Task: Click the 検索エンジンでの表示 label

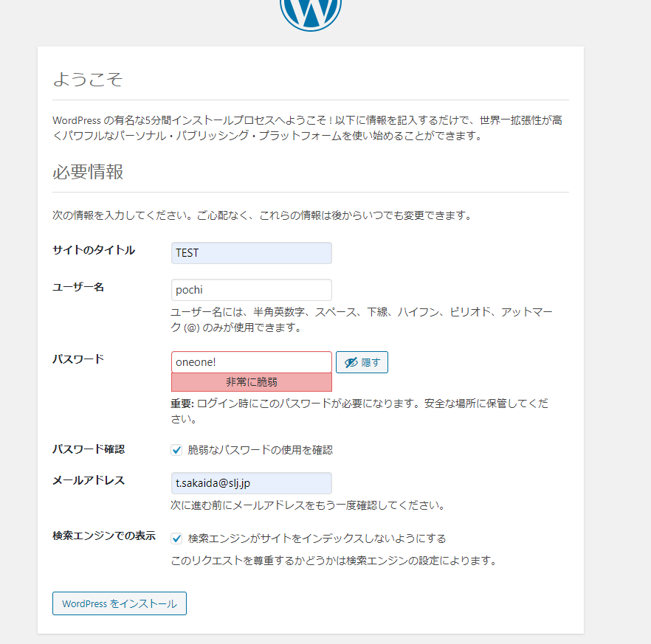Action: pos(104,536)
